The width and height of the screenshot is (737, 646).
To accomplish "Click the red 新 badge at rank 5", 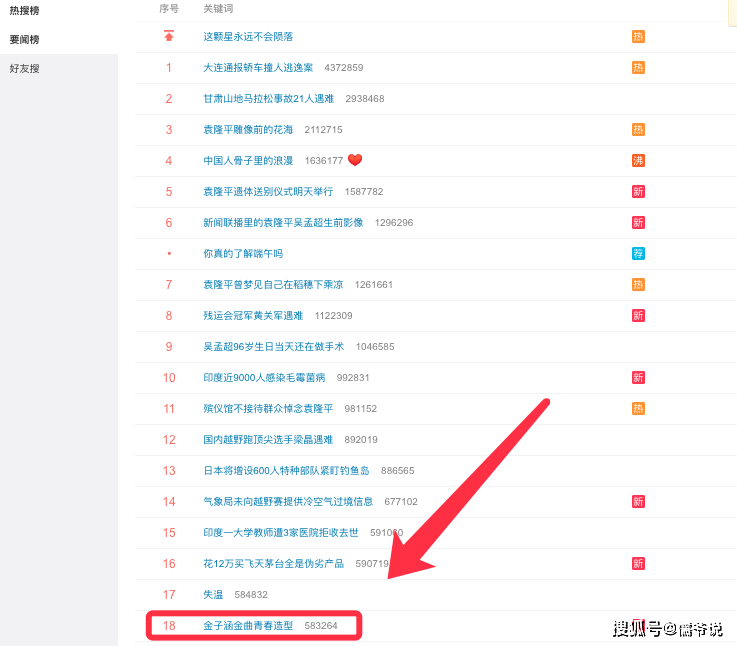I will tap(638, 191).
